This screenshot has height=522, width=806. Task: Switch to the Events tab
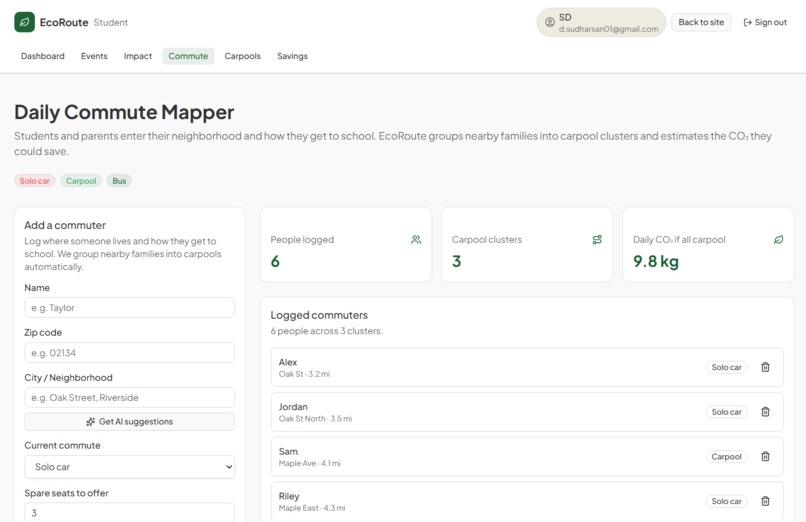point(94,56)
